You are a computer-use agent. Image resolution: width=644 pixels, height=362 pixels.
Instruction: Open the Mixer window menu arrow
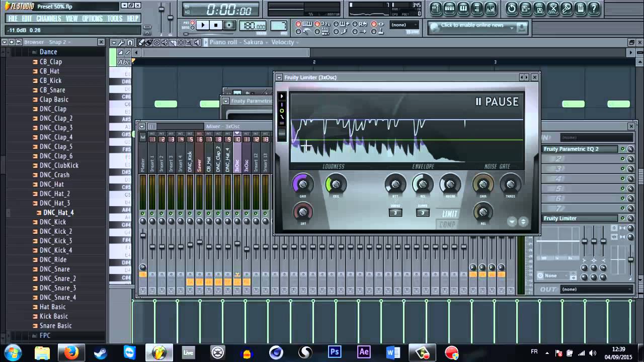142,126
